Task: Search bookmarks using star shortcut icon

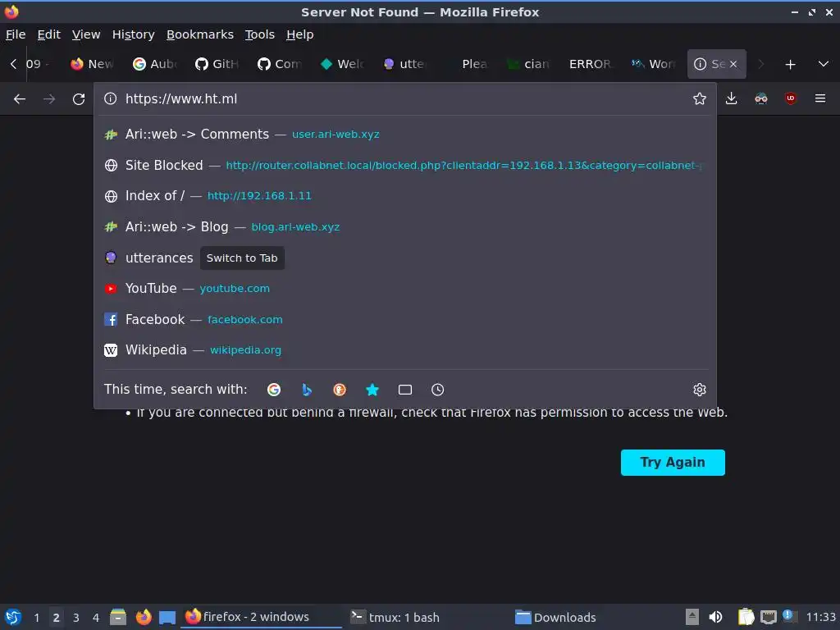Action: 372,390
